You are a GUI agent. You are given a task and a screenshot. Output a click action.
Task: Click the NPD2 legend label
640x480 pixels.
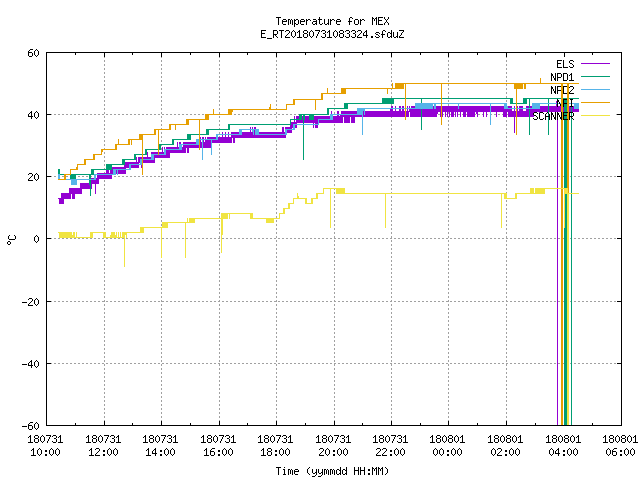[562, 90]
